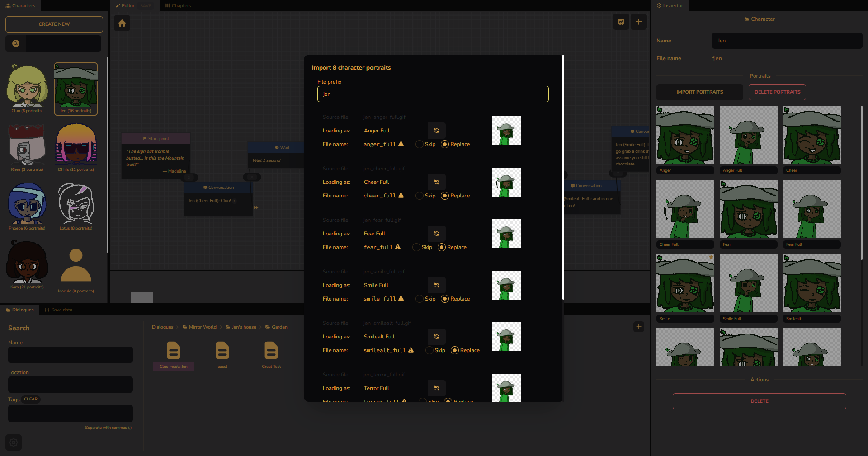Screen dimensions: 868x456
Task: Open Jen's house breadcrumb folder
Action: (241, 327)
